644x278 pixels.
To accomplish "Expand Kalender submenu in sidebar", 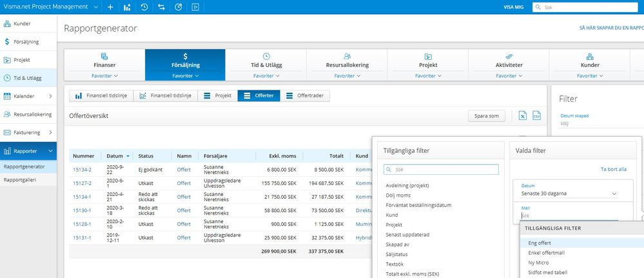I will 50,96.
